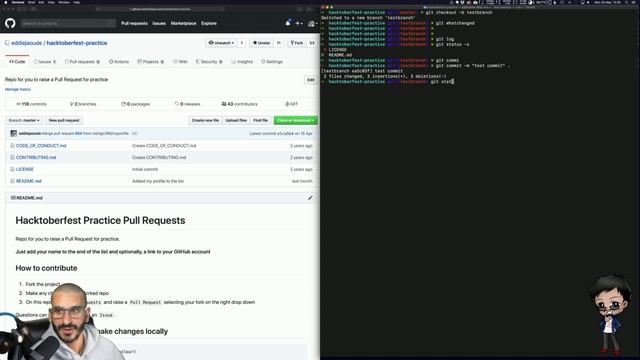The image size is (640, 360).
Task: Click the '2 files changed' terminal output line
Action: pos(385,76)
